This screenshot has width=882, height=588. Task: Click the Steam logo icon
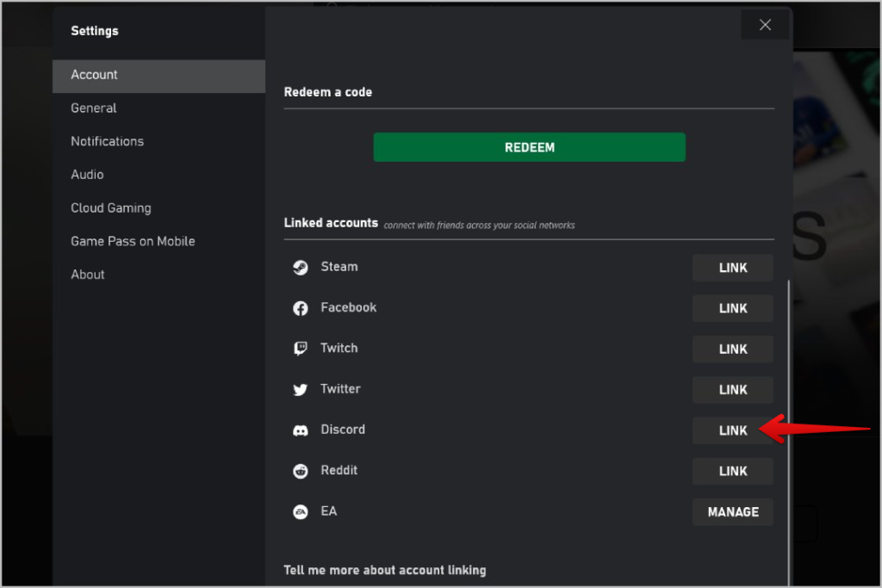pos(301,268)
